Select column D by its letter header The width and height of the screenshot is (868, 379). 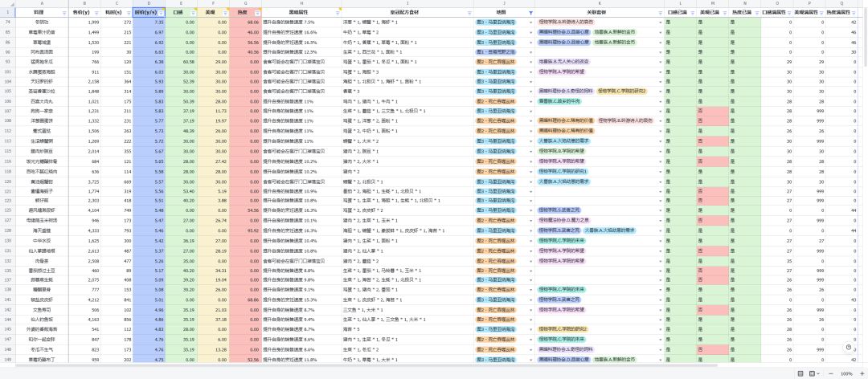(149, 3)
